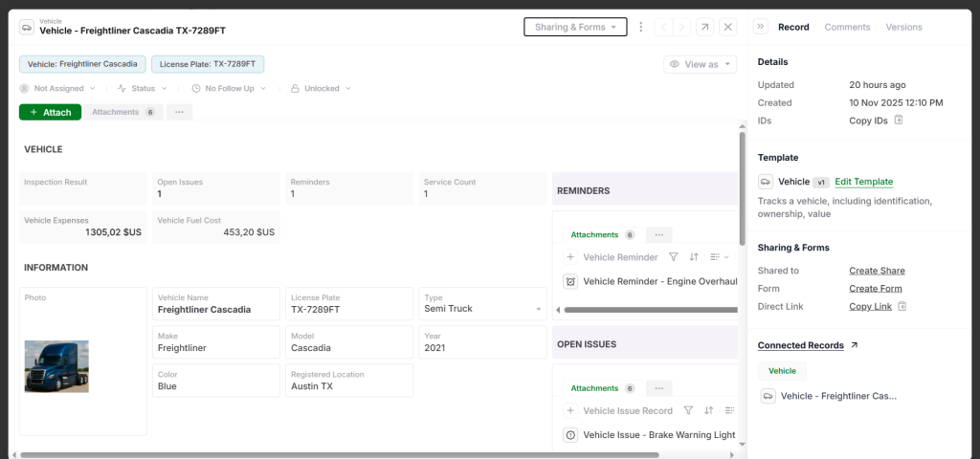The width and height of the screenshot is (980, 459).
Task: Open more options next to top Attachments tab
Action: 179,112
